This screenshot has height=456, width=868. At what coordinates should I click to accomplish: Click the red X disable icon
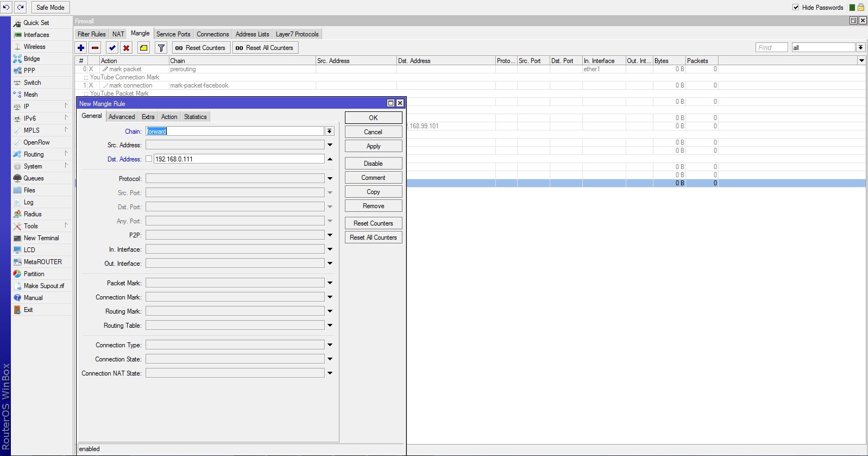(126, 48)
